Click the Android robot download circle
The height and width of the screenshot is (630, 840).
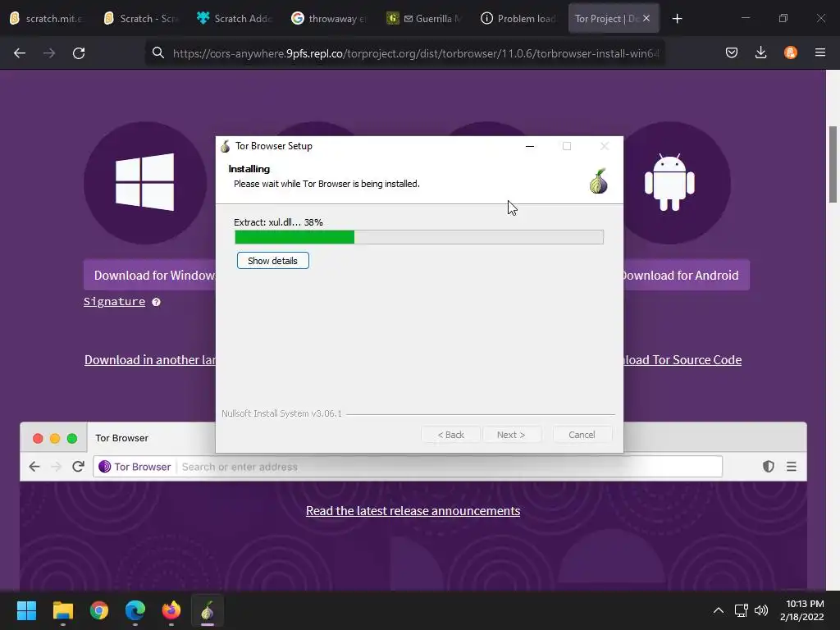[x=669, y=183]
